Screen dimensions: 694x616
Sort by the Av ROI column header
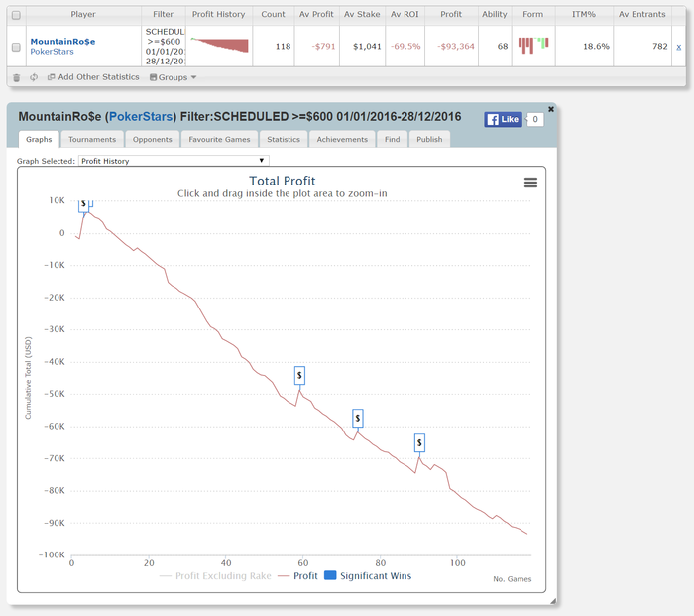pos(405,15)
